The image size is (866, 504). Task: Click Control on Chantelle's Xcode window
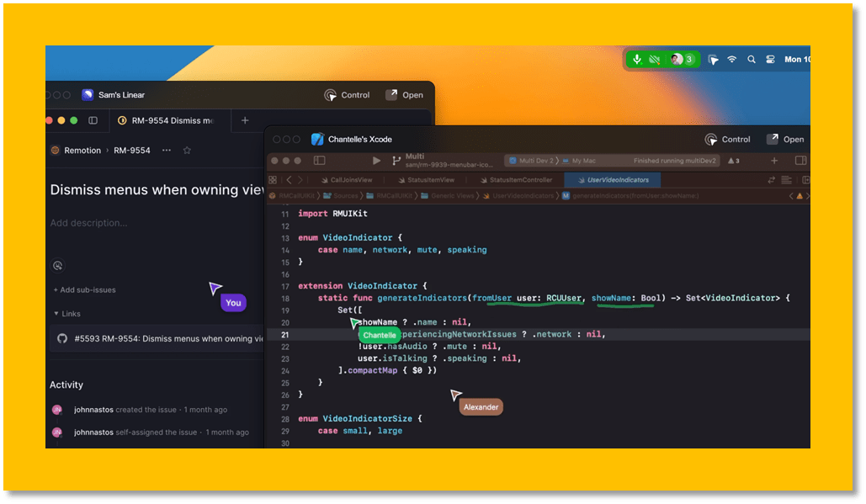point(727,140)
